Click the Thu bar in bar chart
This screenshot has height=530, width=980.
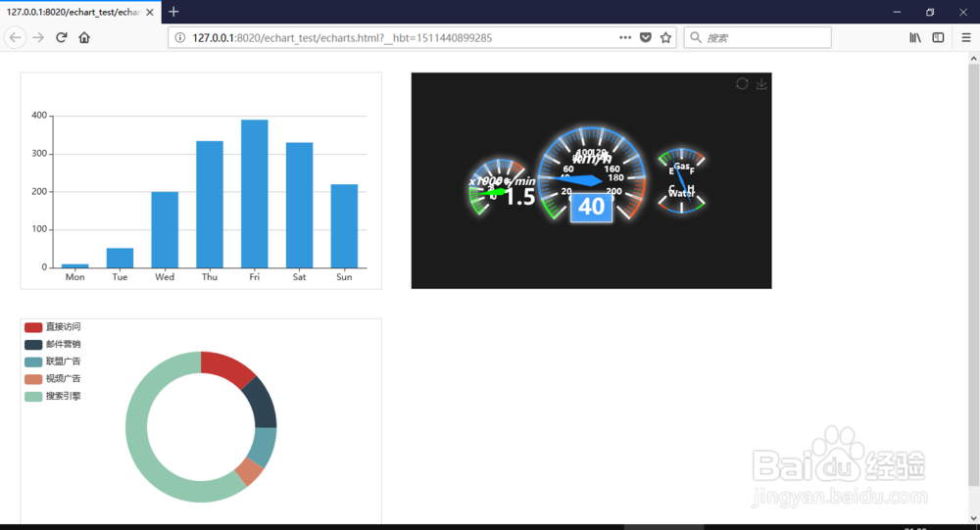pos(210,205)
